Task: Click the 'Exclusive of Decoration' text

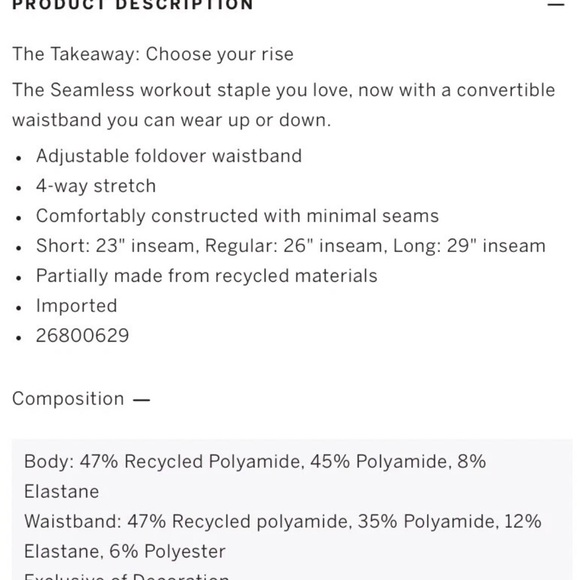Action: (x=127, y=576)
